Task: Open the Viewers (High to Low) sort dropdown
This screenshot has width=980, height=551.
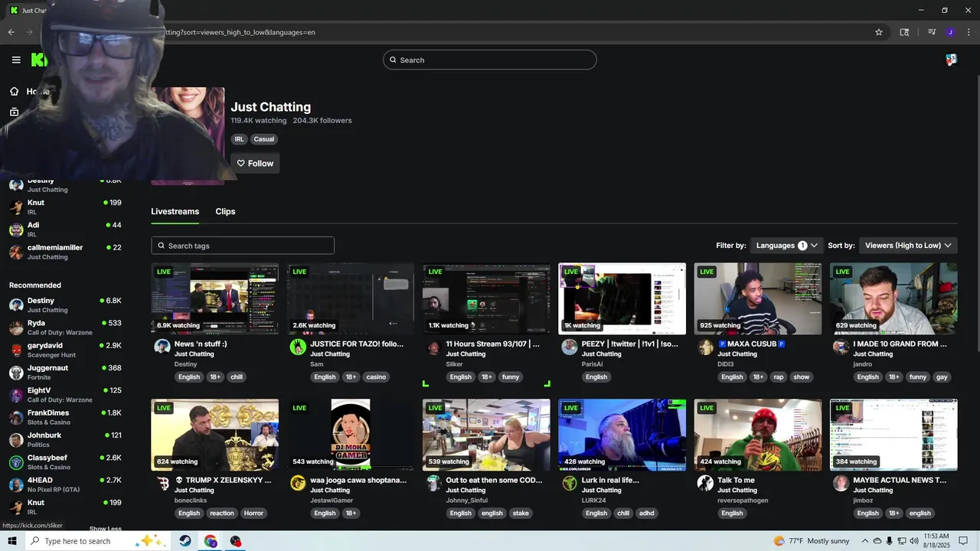Action: click(x=908, y=246)
